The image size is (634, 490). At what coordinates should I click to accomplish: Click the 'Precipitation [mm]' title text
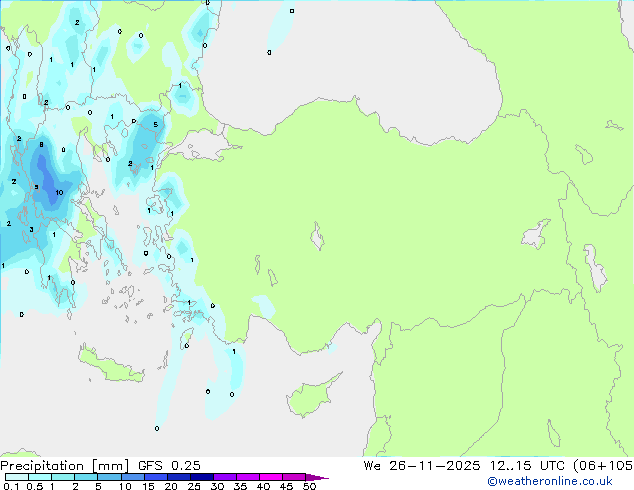pos(65,466)
